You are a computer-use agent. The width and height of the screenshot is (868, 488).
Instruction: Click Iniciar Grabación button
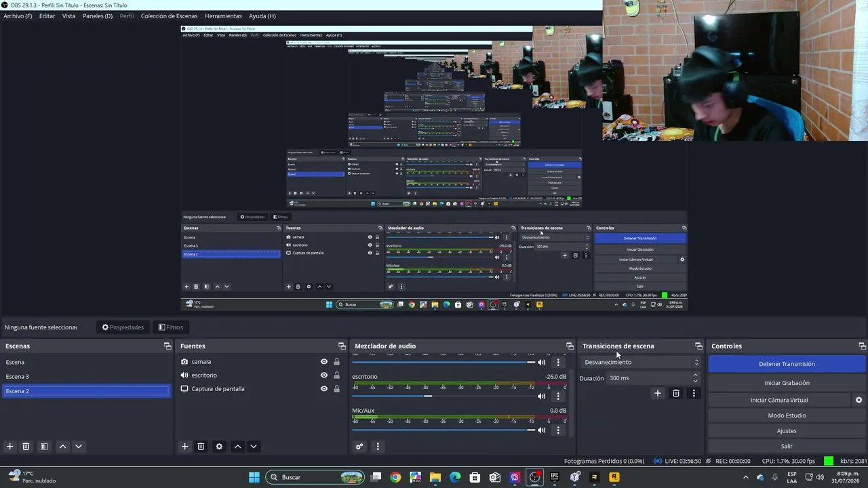[787, 383]
